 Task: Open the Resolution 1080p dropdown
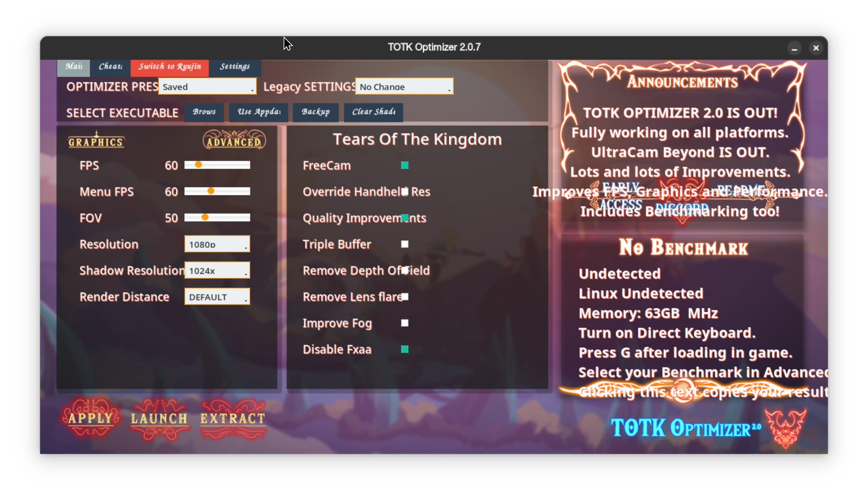coord(217,244)
